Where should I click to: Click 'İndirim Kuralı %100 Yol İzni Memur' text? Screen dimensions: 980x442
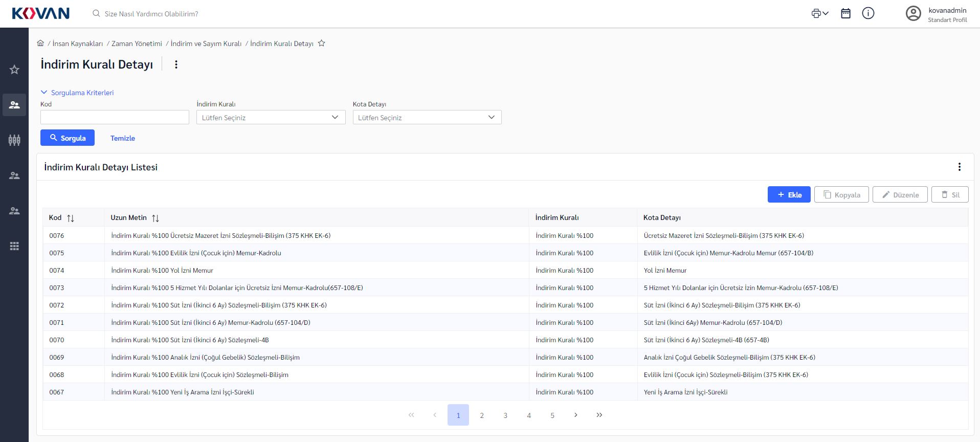pyautogui.click(x=162, y=270)
